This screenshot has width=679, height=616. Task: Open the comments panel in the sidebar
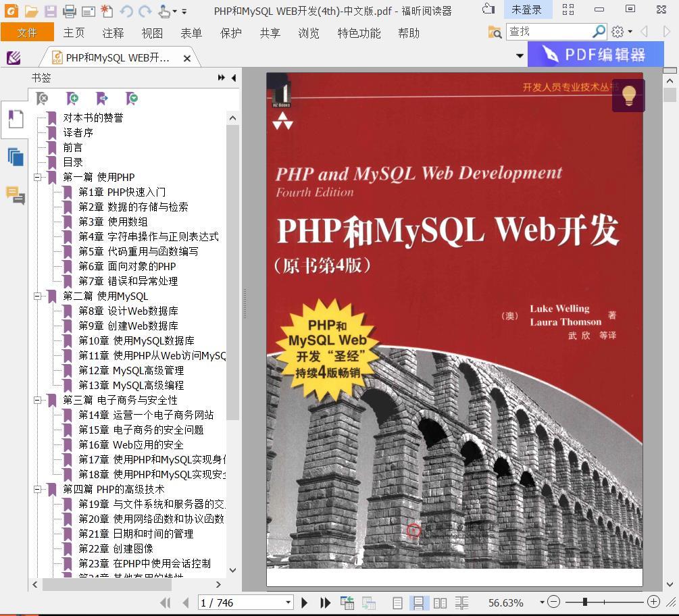pyautogui.click(x=16, y=195)
